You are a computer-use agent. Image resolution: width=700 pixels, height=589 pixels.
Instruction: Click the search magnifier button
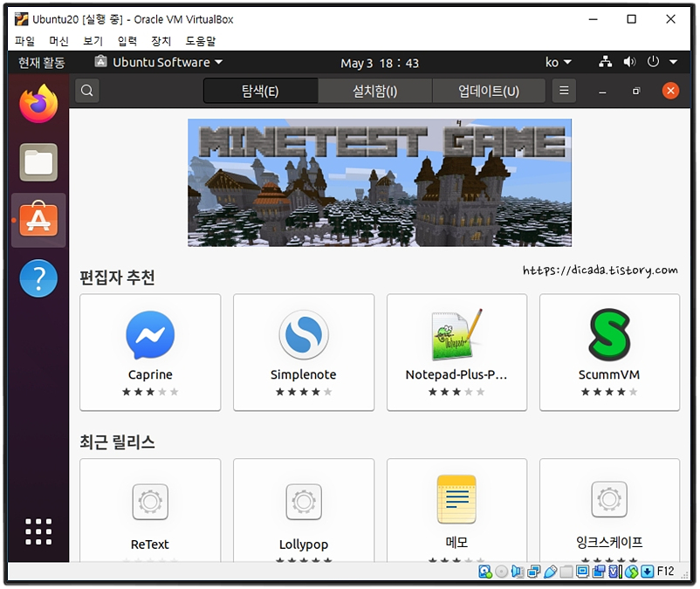coord(87,91)
